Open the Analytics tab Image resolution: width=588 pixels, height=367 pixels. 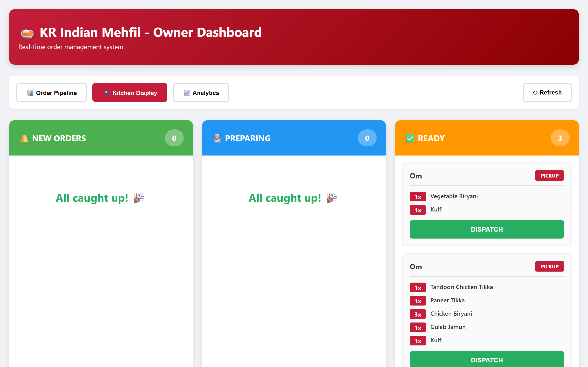pos(201,92)
